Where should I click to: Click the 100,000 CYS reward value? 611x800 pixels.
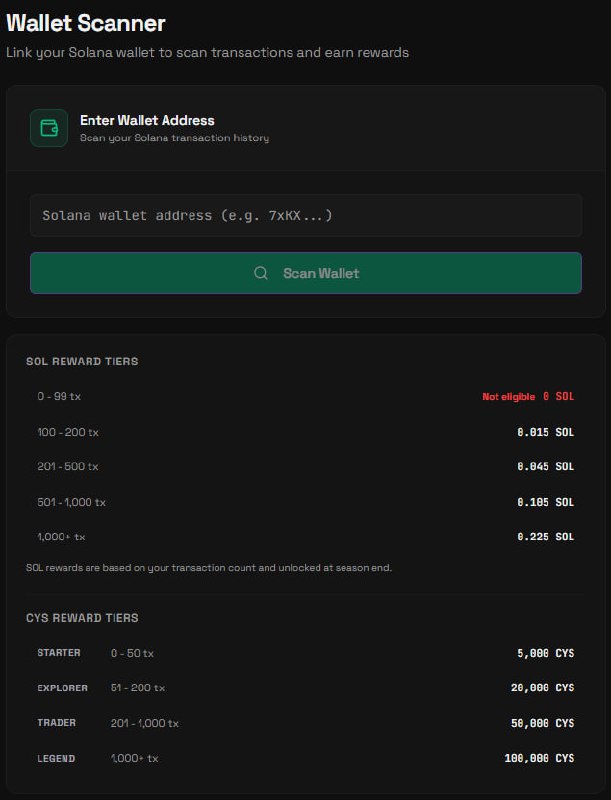tap(539, 758)
